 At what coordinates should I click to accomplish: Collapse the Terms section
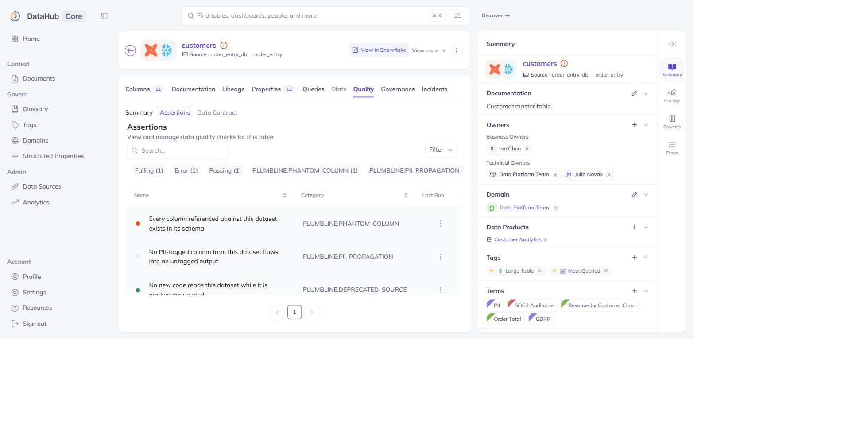coord(646,291)
